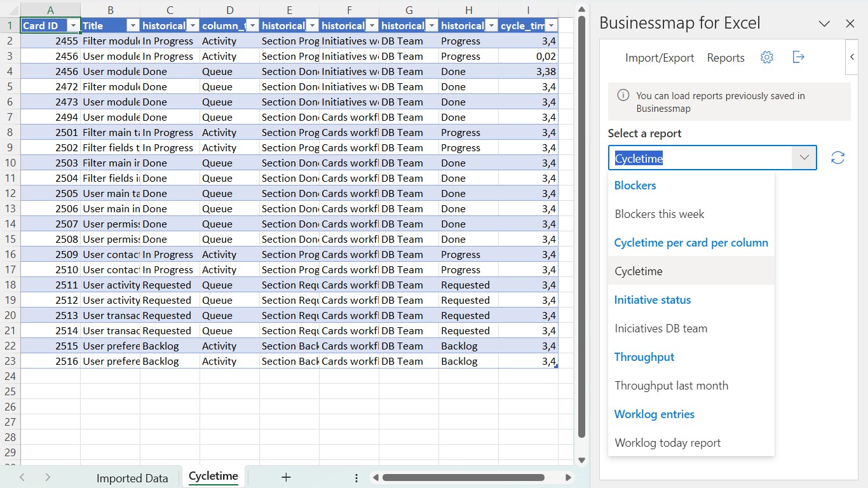Click the Worklog entries group heading
Screen dimensions: 868x488
click(654, 414)
